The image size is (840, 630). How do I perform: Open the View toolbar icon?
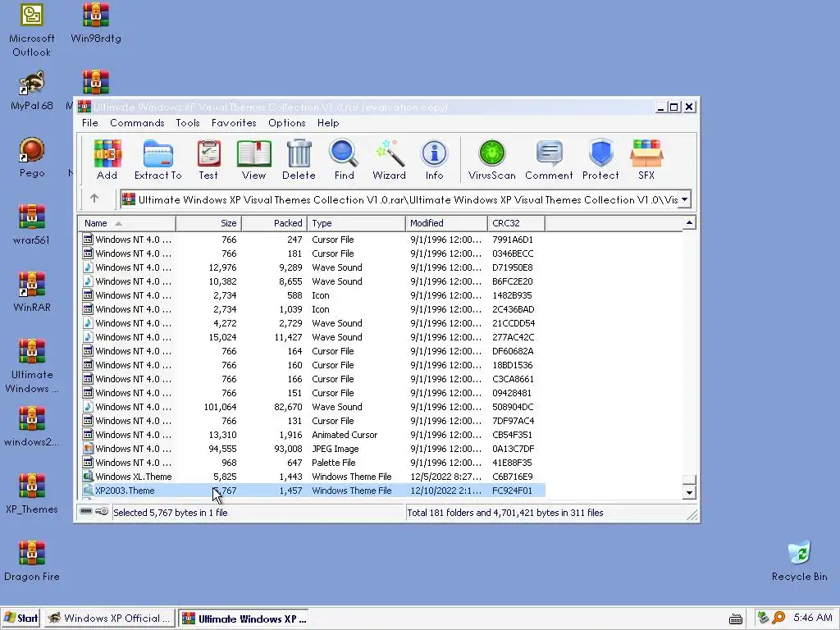pyautogui.click(x=254, y=160)
